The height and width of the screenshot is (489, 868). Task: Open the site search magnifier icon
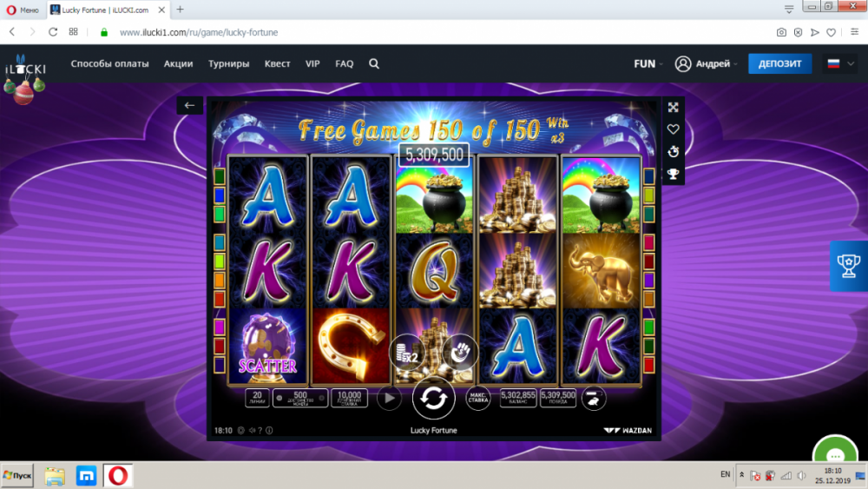point(374,63)
